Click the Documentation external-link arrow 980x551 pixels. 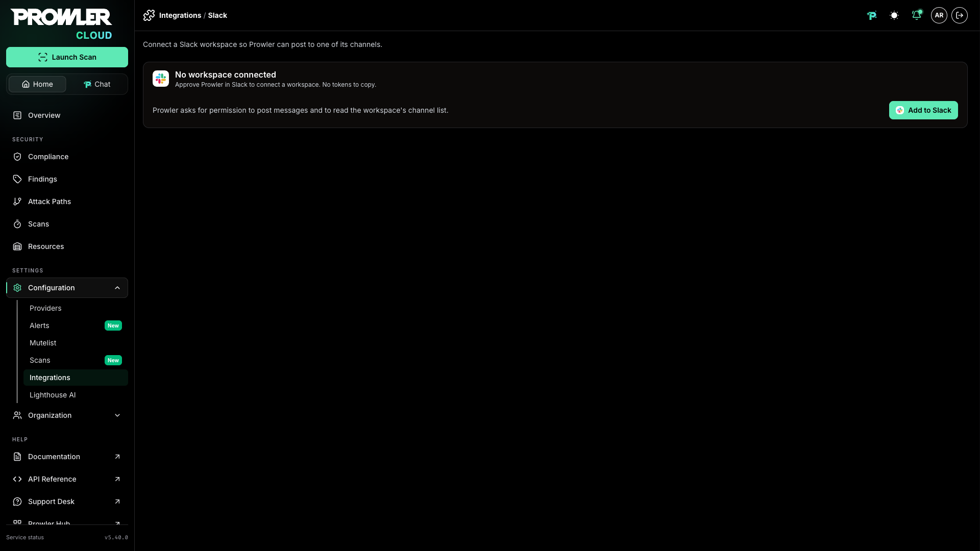117,457
